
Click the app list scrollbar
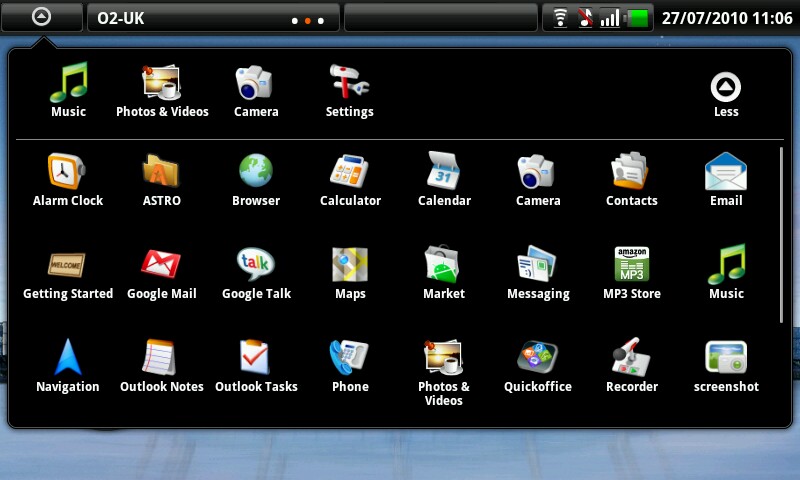[781, 235]
